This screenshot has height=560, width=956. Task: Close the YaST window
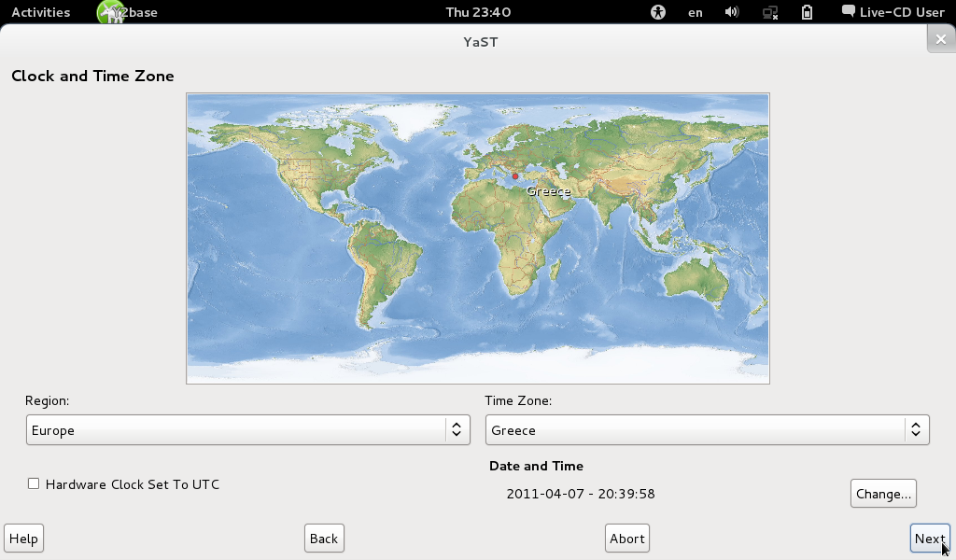[940, 39]
